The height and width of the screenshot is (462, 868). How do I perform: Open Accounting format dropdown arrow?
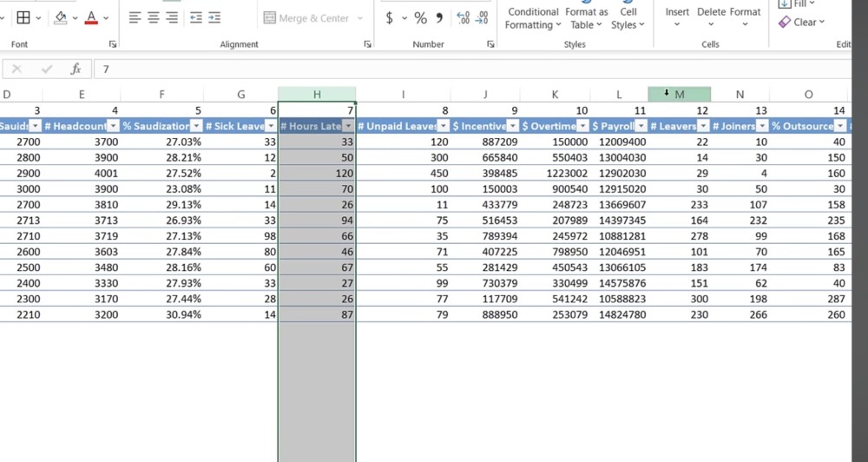click(404, 18)
